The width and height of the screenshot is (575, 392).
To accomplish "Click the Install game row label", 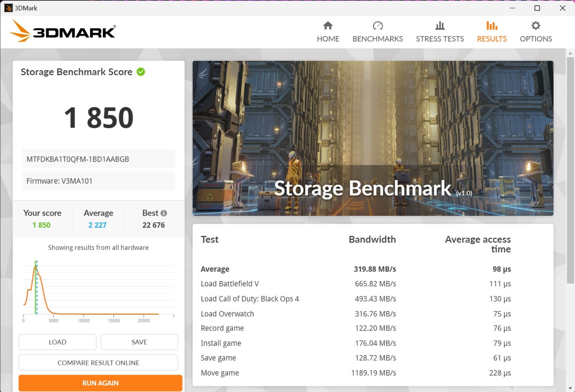I will 221,343.
